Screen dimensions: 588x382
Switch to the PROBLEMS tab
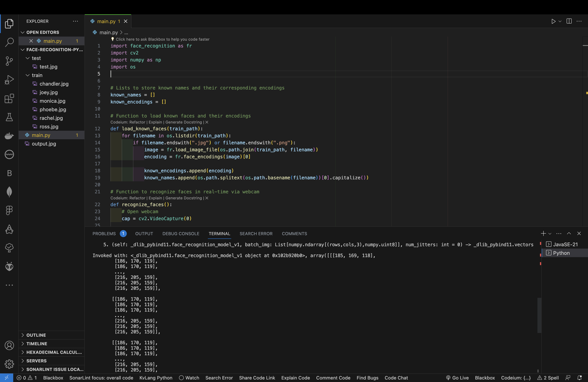[x=104, y=234]
